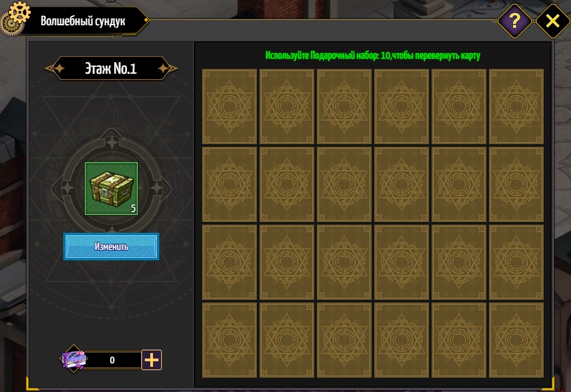
Task: Flip the second card in the top row
Action: point(287,107)
